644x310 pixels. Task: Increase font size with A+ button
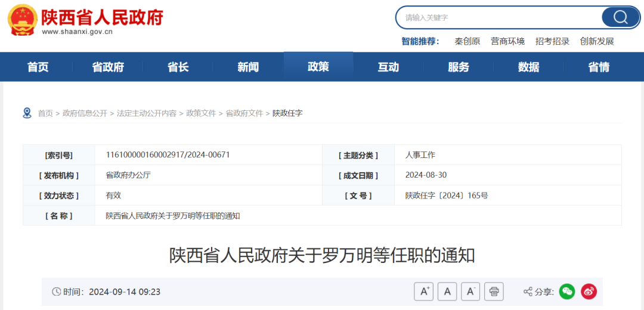[423, 292]
